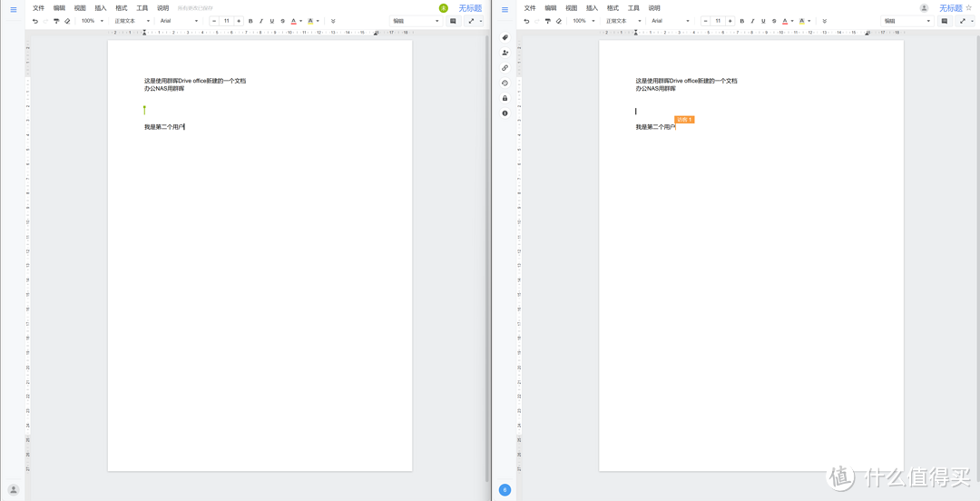Click the 无标题 title in left window
The image size is (980, 501).
tap(470, 8)
